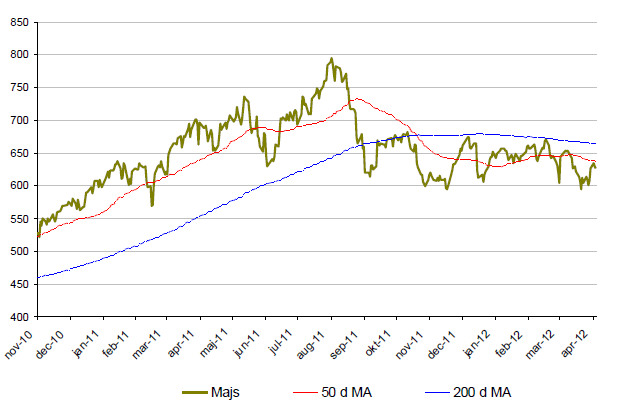This screenshot has height=413, width=637.
Task: Click the 400 value on the y-axis
Action: tap(20, 317)
